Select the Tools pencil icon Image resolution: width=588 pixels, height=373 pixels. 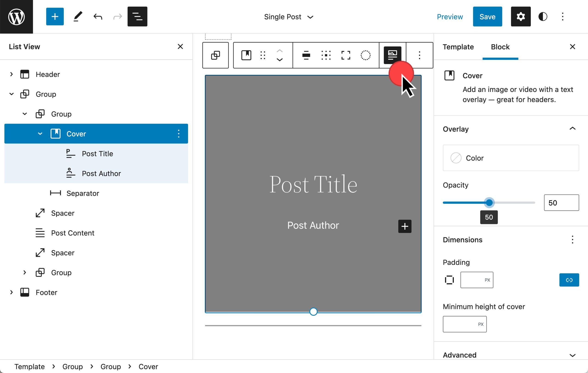coord(78,17)
